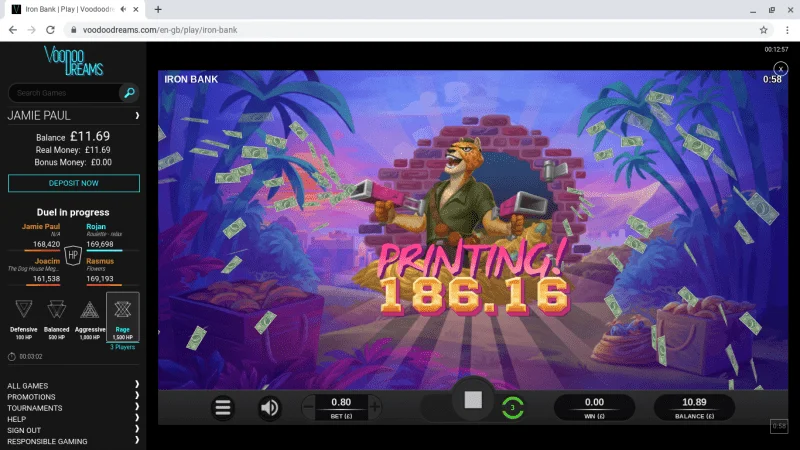Click the 3 Players label
This screenshot has width=800, height=450.
[x=122, y=347]
